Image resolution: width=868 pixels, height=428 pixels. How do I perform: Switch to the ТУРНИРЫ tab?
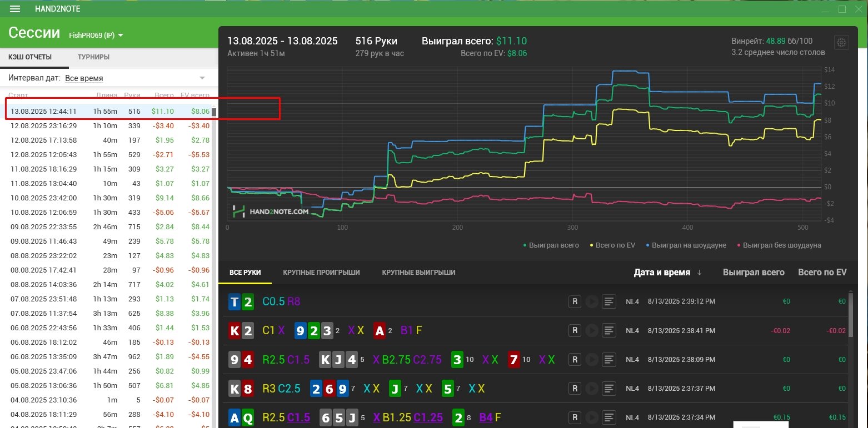point(93,57)
